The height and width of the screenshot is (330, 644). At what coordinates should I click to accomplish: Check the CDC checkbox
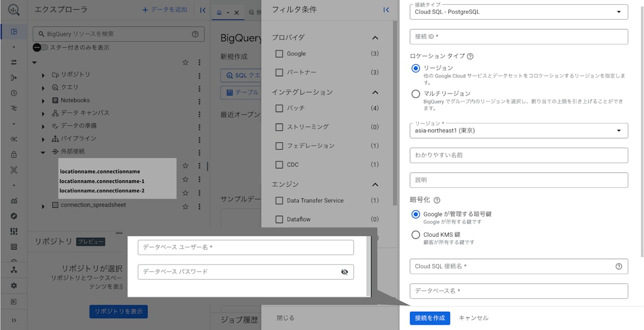279,165
